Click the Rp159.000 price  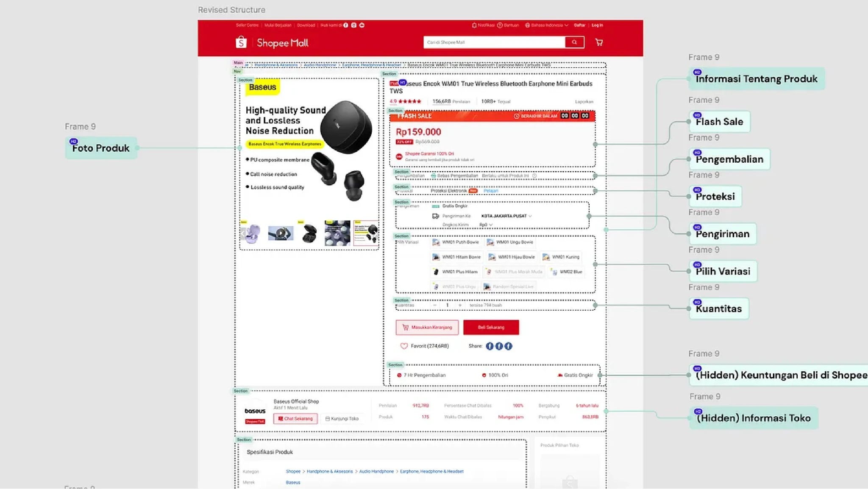coord(418,132)
